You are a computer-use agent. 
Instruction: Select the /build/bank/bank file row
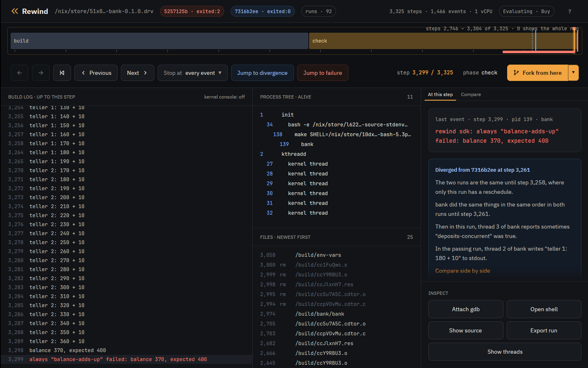tap(336, 314)
